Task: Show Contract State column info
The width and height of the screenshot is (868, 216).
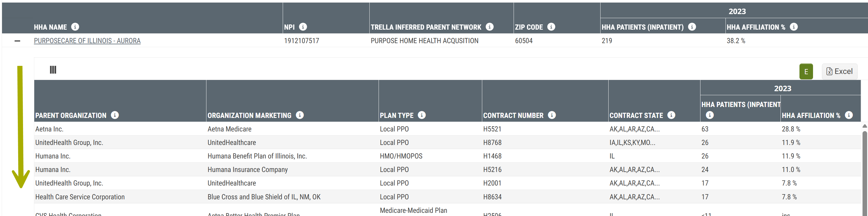Action: click(671, 115)
